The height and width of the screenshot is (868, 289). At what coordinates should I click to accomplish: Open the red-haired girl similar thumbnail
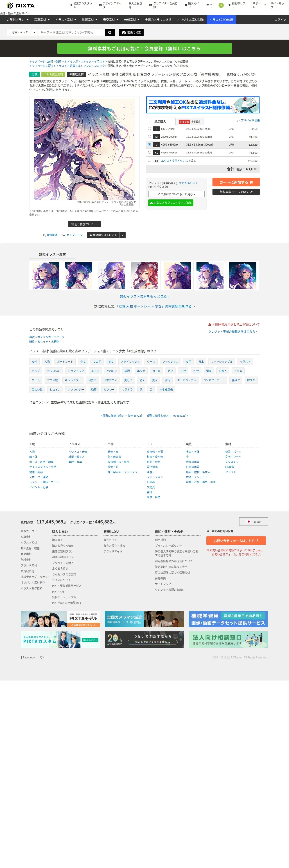pos(144,276)
